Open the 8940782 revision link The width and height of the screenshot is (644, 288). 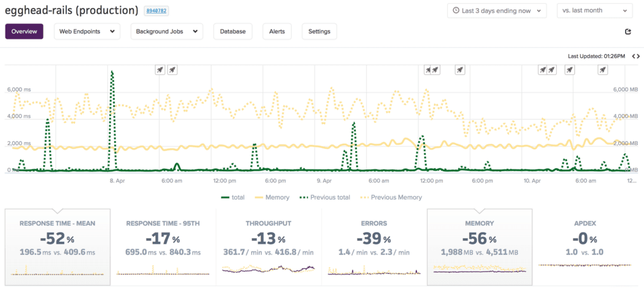tap(156, 11)
